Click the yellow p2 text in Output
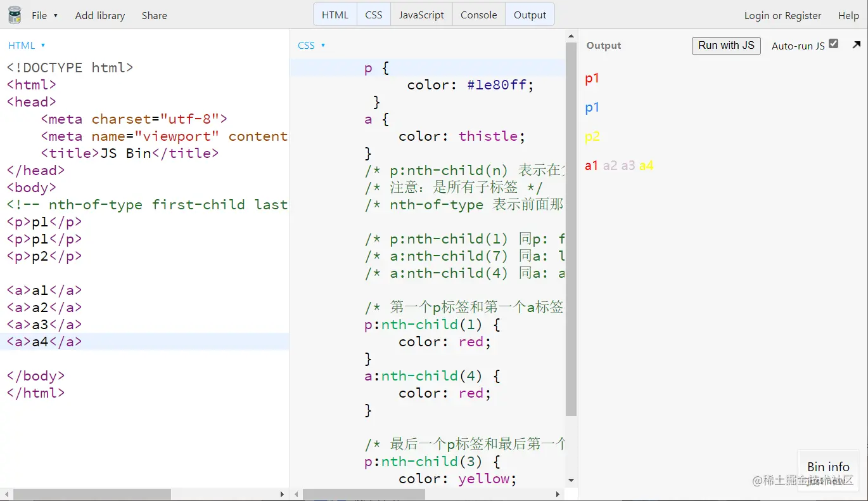Image resolution: width=868 pixels, height=501 pixels. tap(592, 137)
